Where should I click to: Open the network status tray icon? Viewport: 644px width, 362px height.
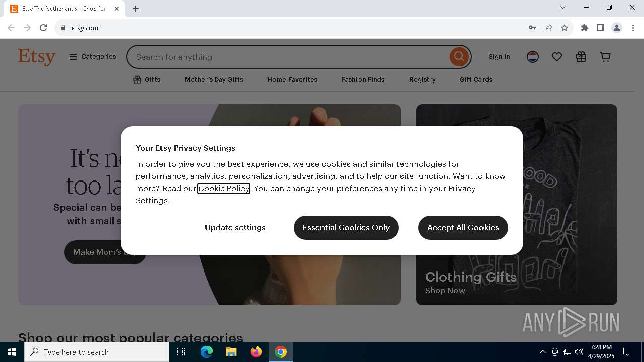coord(567,352)
